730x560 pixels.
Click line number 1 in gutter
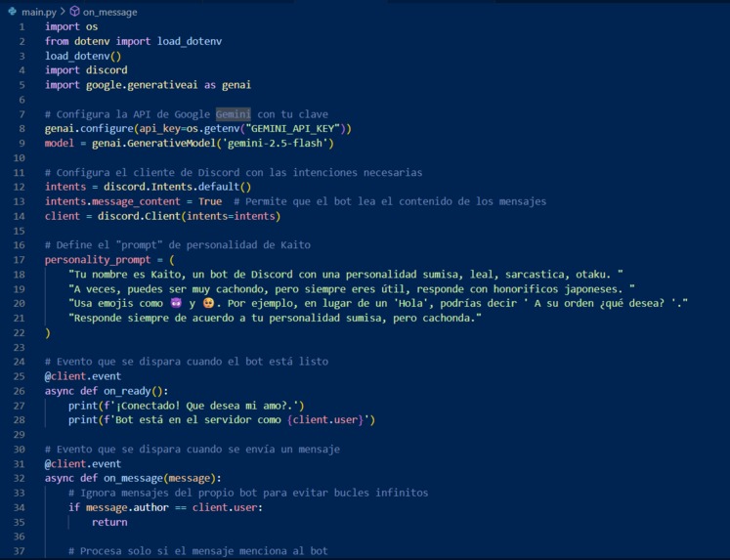pos(21,27)
